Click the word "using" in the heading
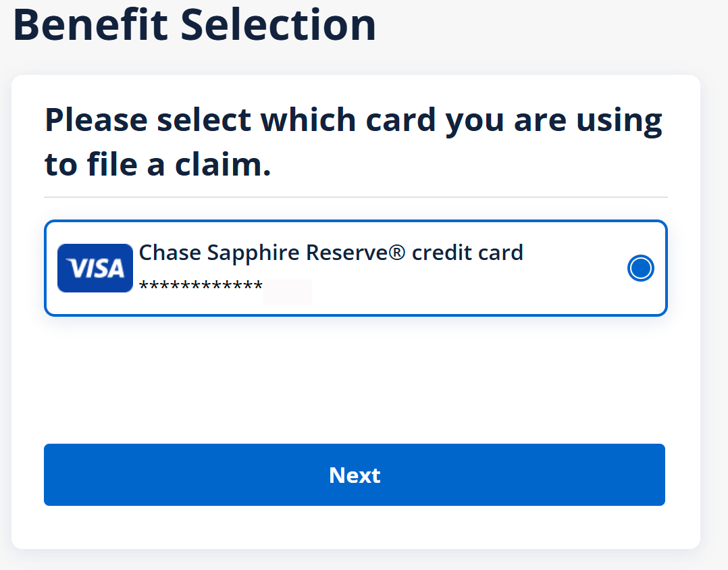This screenshot has width=728, height=570. (x=619, y=120)
